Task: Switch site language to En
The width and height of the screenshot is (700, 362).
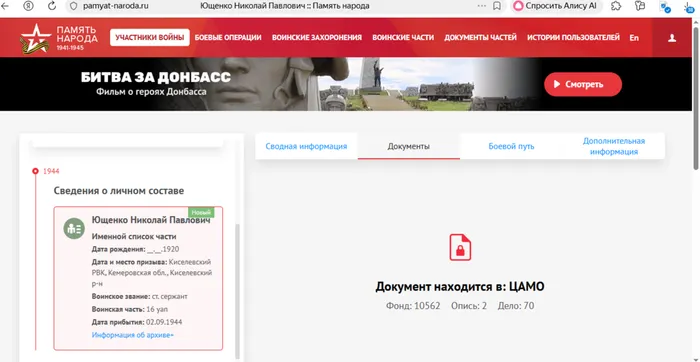Action: [634, 38]
